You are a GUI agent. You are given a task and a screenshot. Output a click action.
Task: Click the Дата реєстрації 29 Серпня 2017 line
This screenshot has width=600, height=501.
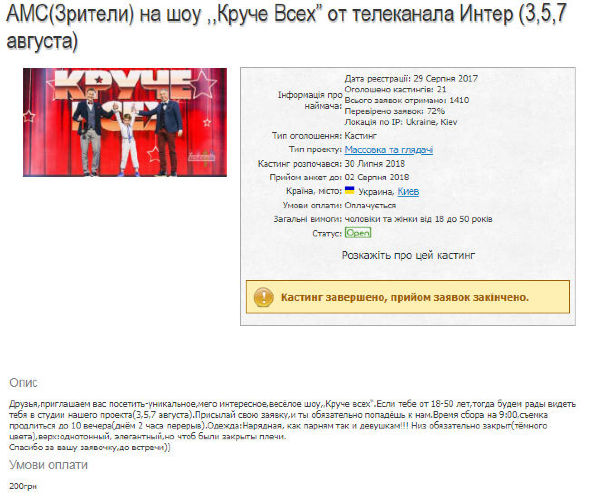point(411,78)
